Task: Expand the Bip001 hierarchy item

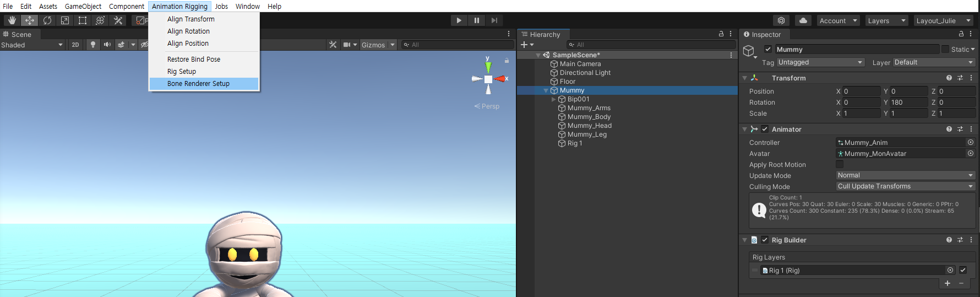Action: pyautogui.click(x=553, y=99)
